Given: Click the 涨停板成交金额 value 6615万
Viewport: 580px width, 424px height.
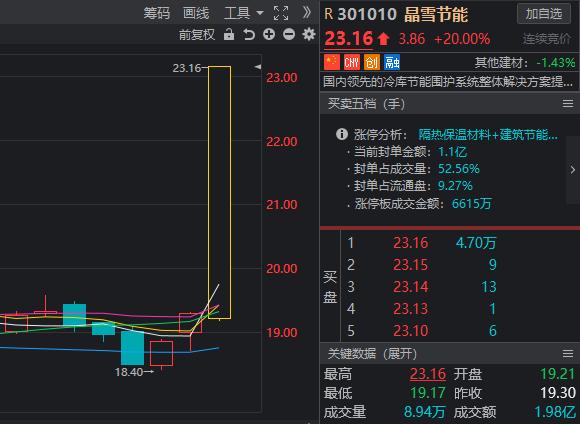Looking at the screenshot, I should click(x=471, y=203).
